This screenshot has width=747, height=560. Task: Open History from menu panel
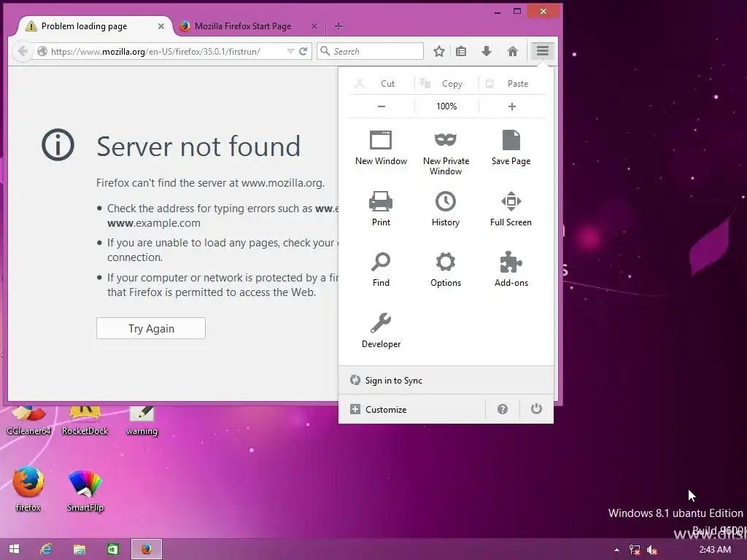[x=446, y=209]
